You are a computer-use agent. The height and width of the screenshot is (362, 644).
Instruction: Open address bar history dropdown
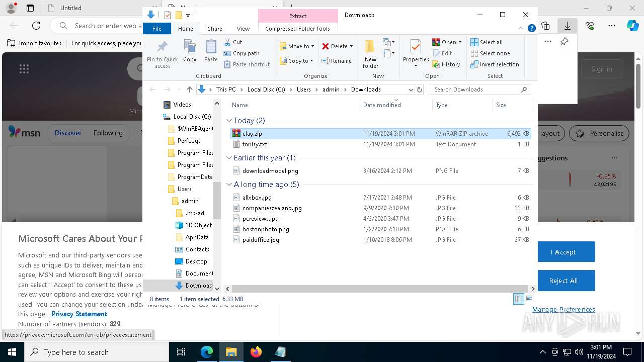coord(411,89)
